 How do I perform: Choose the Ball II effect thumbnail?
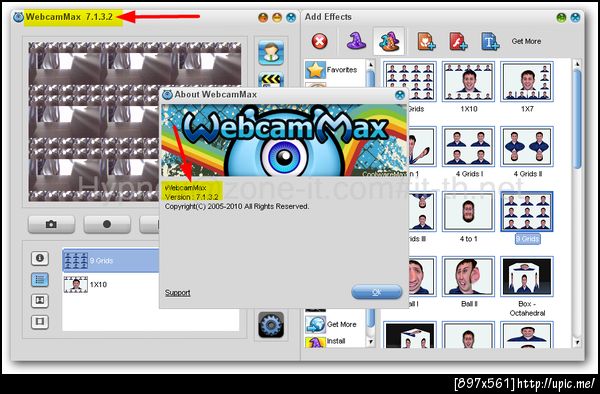468,277
